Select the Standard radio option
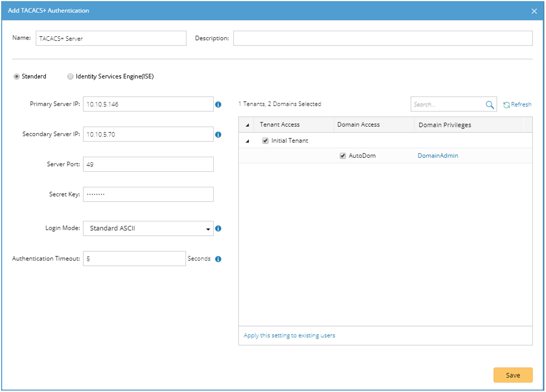This screenshot has height=392, width=546. click(x=17, y=76)
